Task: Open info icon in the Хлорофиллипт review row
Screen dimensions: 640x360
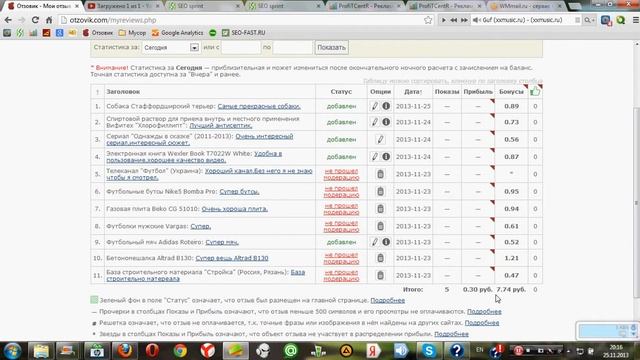Action: [x=386, y=122]
